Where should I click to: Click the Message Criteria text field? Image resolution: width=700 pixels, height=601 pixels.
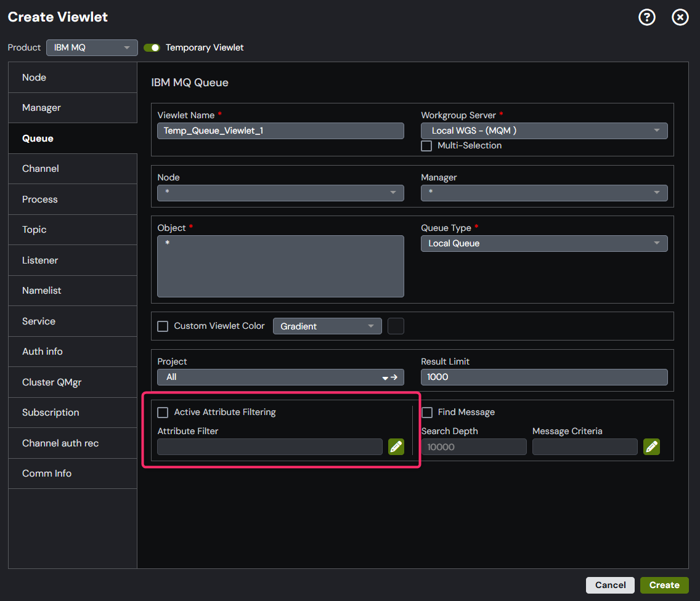pos(585,446)
